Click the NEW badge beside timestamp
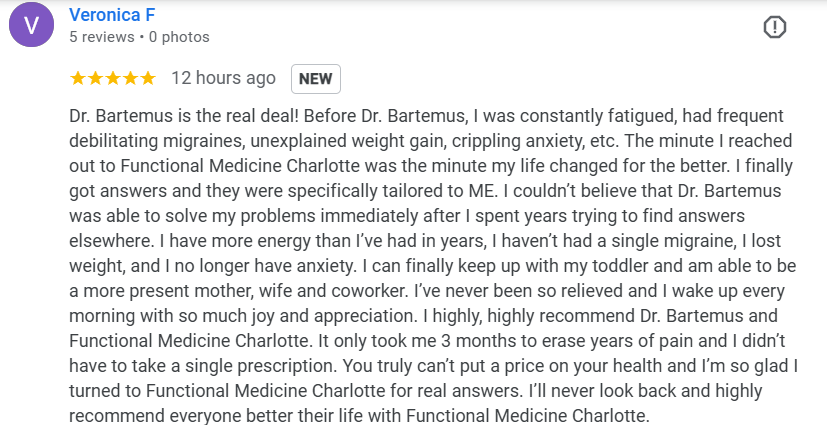Screen dimensions: 827x425 point(316,78)
